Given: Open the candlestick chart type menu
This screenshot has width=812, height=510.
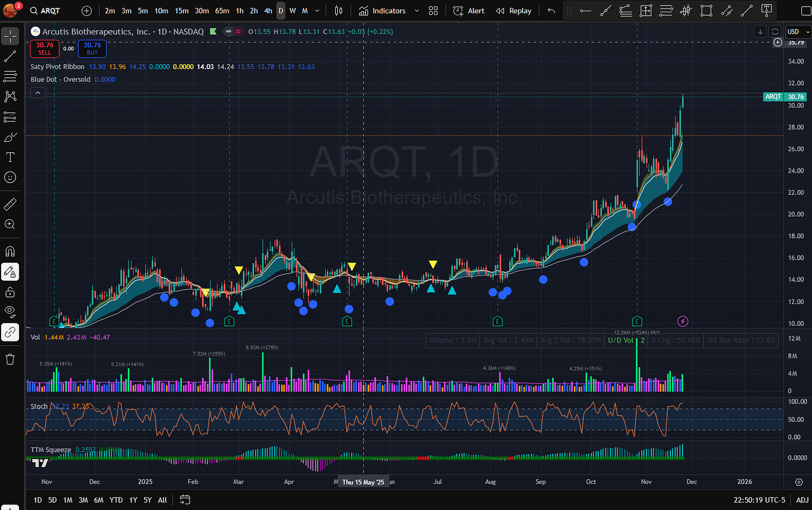Looking at the screenshot, I should pos(339,11).
